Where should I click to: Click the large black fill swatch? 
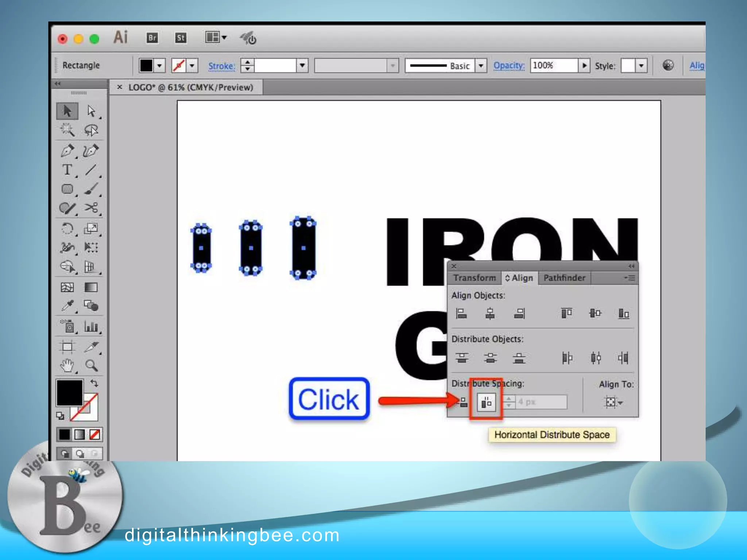coord(69,393)
